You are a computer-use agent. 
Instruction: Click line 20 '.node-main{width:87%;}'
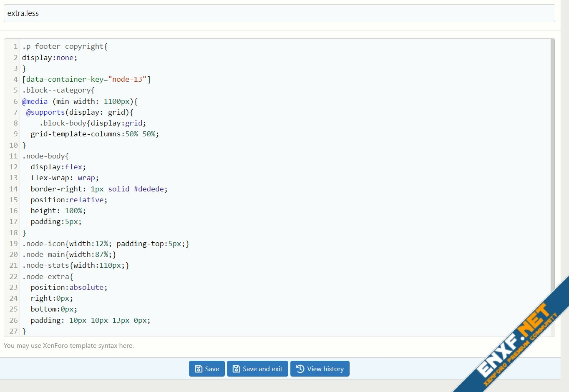[x=69, y=254]
